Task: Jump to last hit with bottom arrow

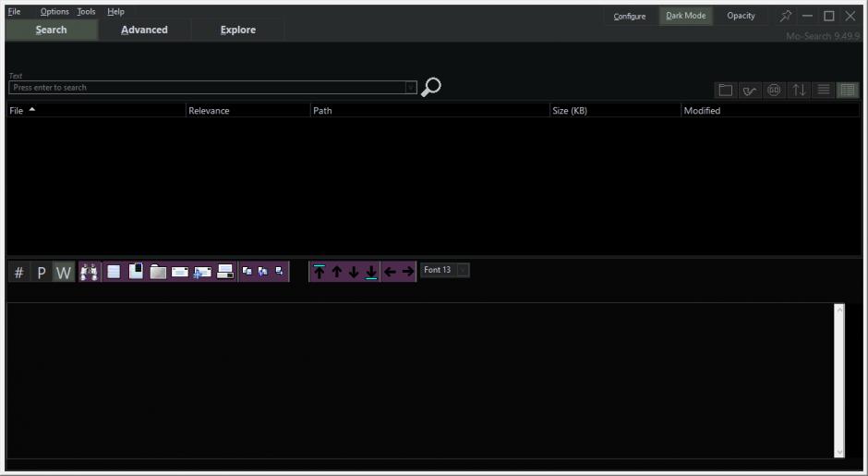Action: pyautogui.click(x=371, y=272)
